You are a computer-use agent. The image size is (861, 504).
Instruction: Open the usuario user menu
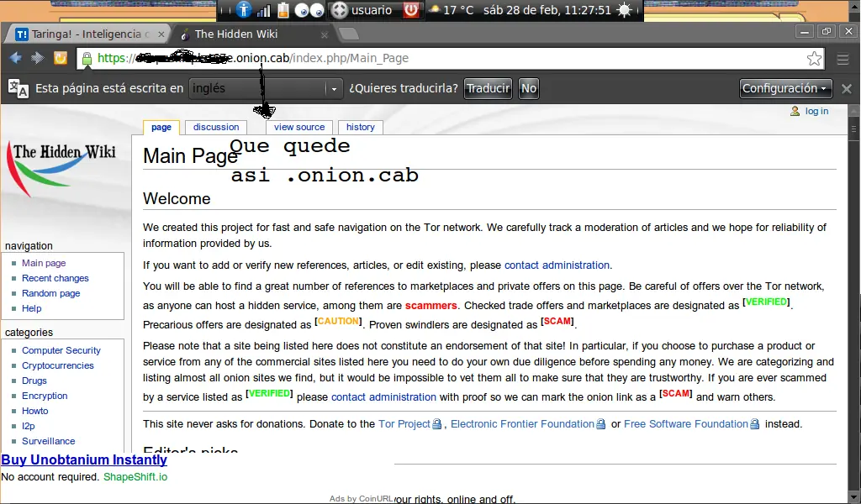[362, 10]
